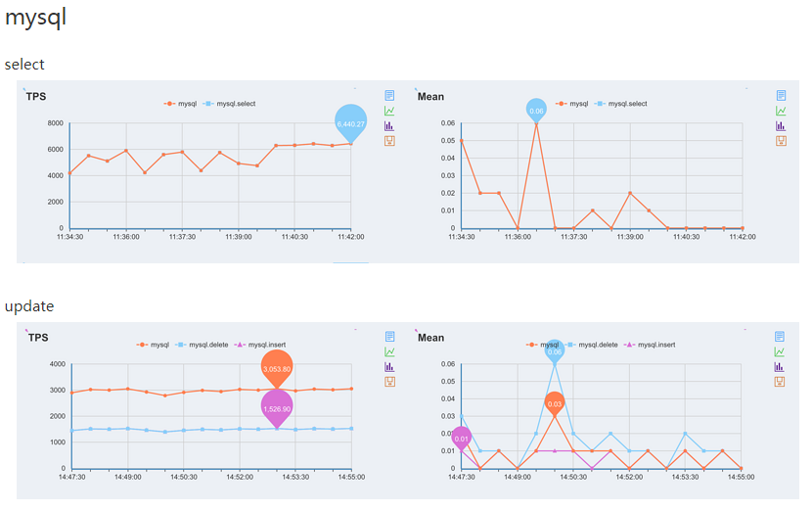The height and width of the screenshot is (511, 812).
Task: Click 14:50:30 axis label in update Mean chart
Action: point(573,477)
